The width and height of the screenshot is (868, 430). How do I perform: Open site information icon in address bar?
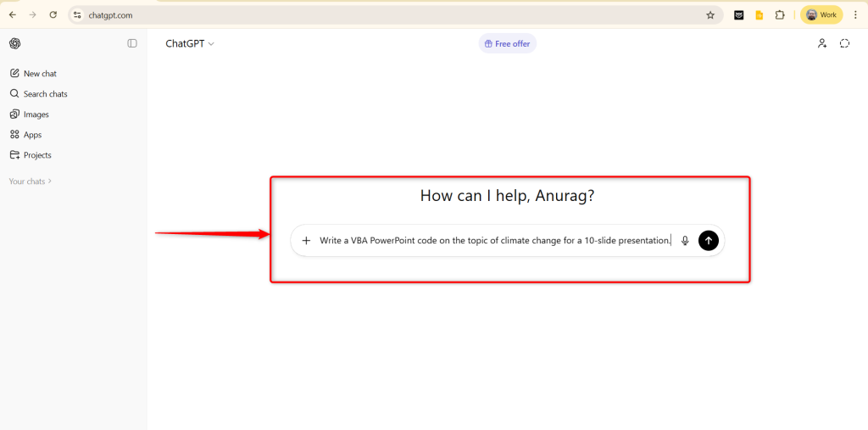[77, 15]
